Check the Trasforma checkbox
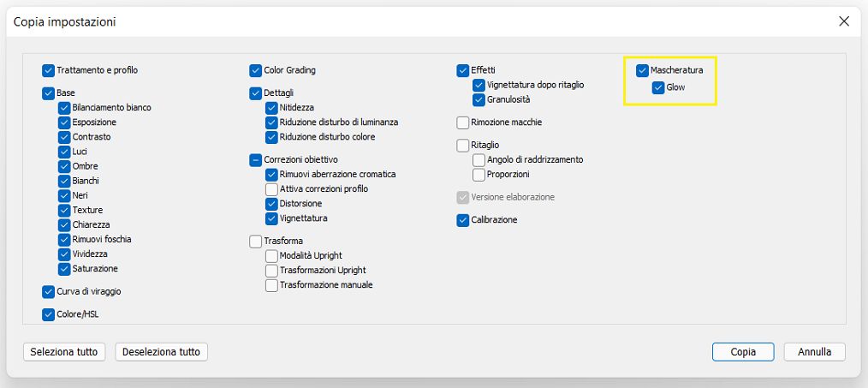Viewport: 868px width, 388px height. [256, 242]
